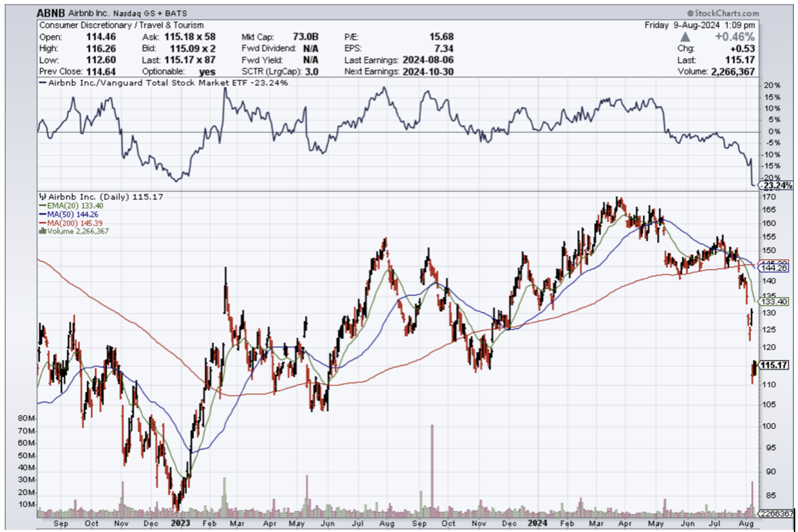The height and width of the screenshot is (532, 798).
Task: Click the Next Earnings date 2024-10-30
Action: click(427, 71)
